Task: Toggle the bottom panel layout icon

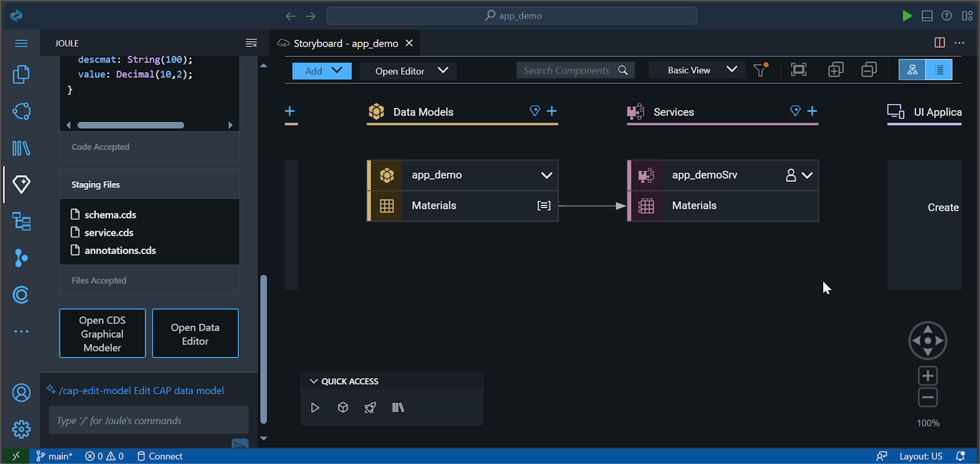Action: 927,16
